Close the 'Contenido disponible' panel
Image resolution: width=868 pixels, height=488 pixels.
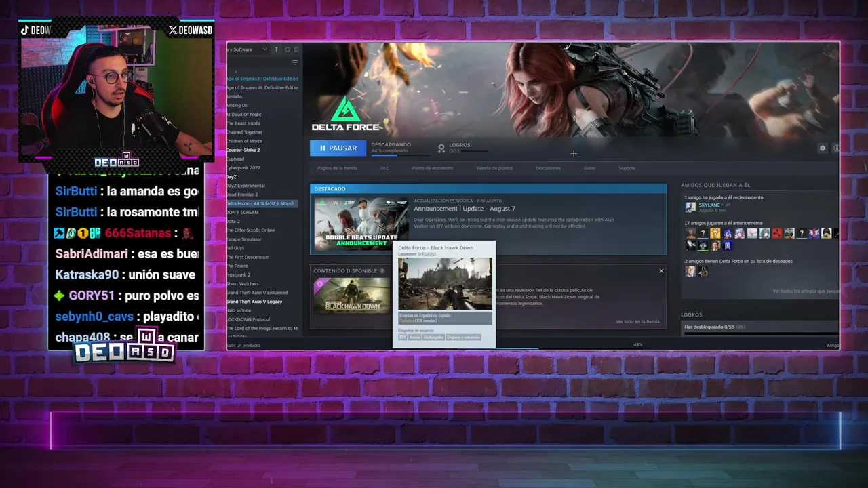pos(661,271)
